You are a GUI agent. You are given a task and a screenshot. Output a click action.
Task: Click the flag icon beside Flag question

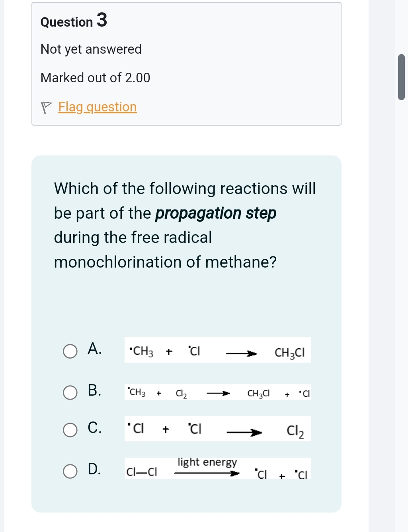[47, 106]
